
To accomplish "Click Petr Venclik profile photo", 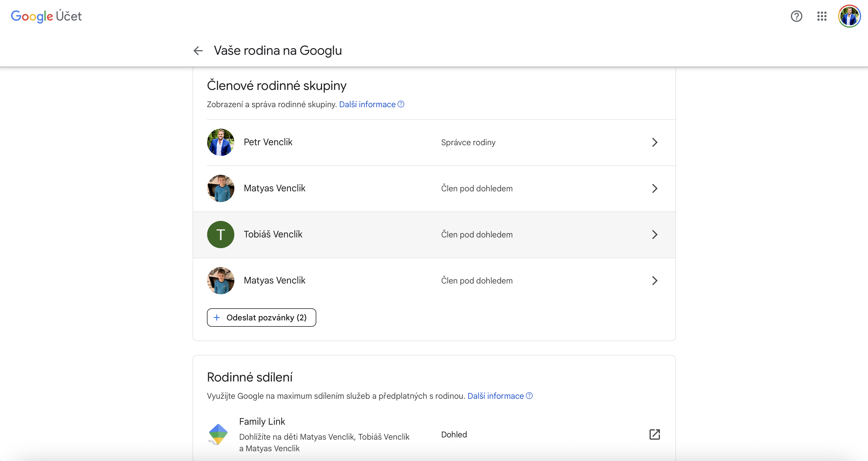I will 221,142.
